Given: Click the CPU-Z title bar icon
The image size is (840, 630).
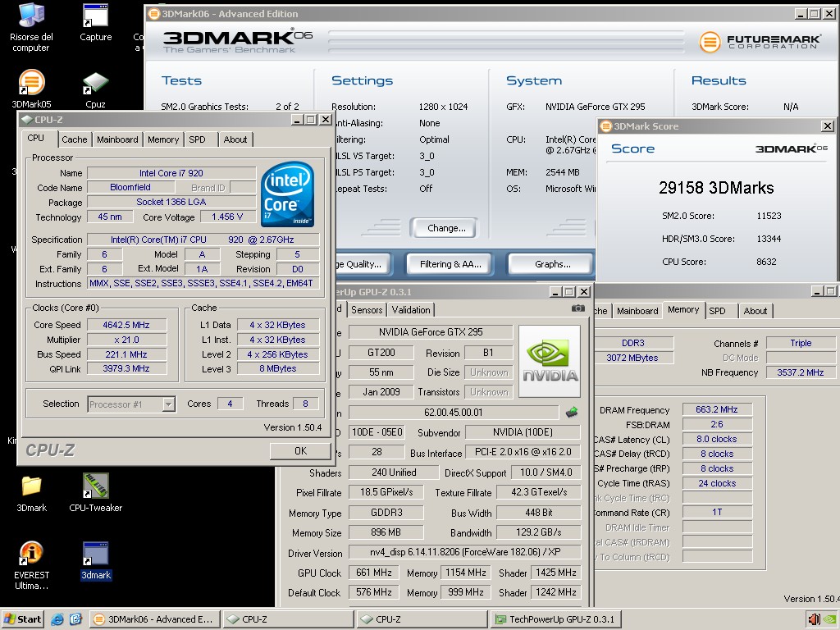Looking at the screenshot, I should 27,120.
